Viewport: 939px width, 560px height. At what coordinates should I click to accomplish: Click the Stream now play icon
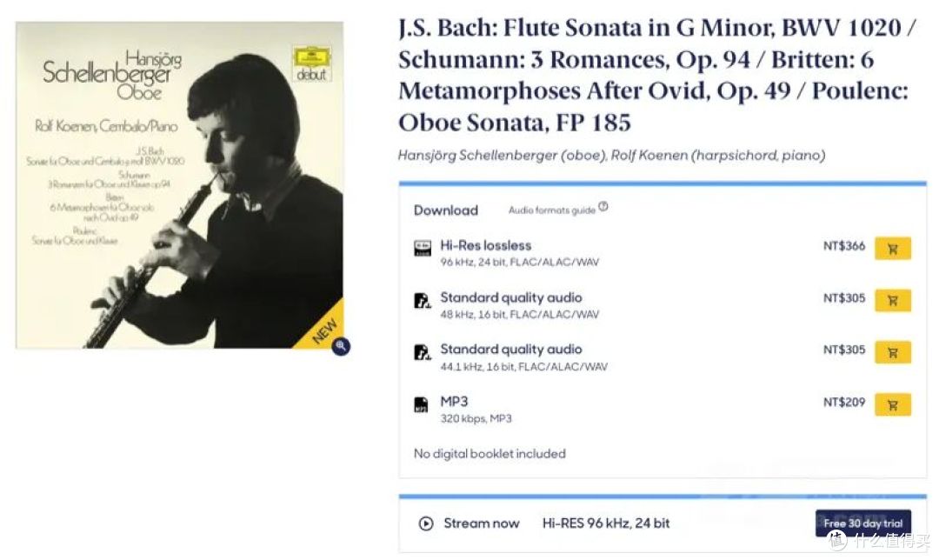(x=426, y=523)
